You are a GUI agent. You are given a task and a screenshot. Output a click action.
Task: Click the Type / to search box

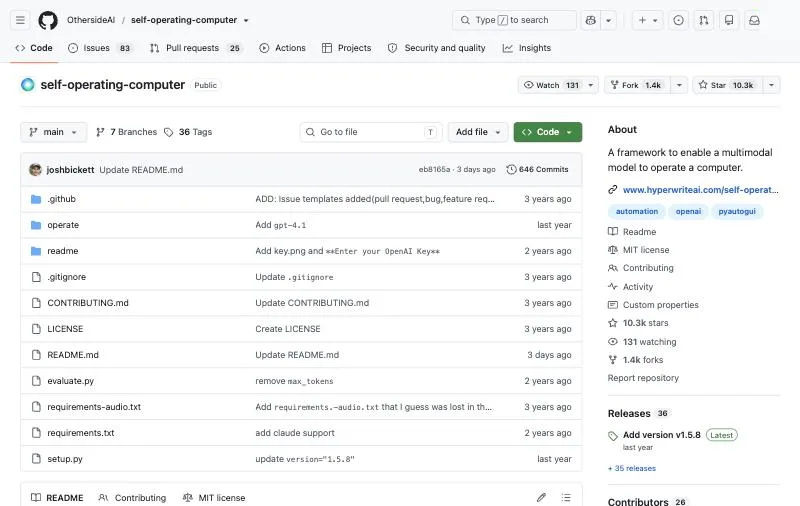pyautogui.click(x=514, y=20)
